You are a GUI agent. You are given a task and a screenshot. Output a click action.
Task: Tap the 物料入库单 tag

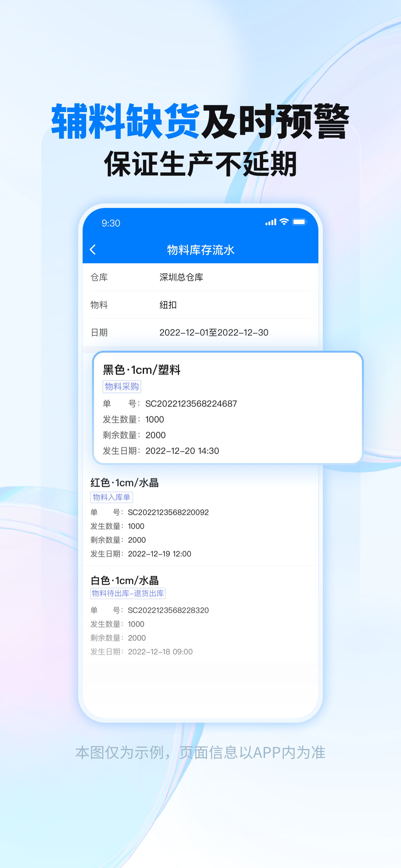point(111,497)
